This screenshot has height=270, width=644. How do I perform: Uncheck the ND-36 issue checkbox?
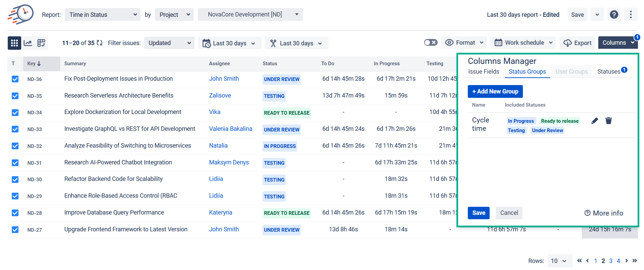tap(15, 79)
